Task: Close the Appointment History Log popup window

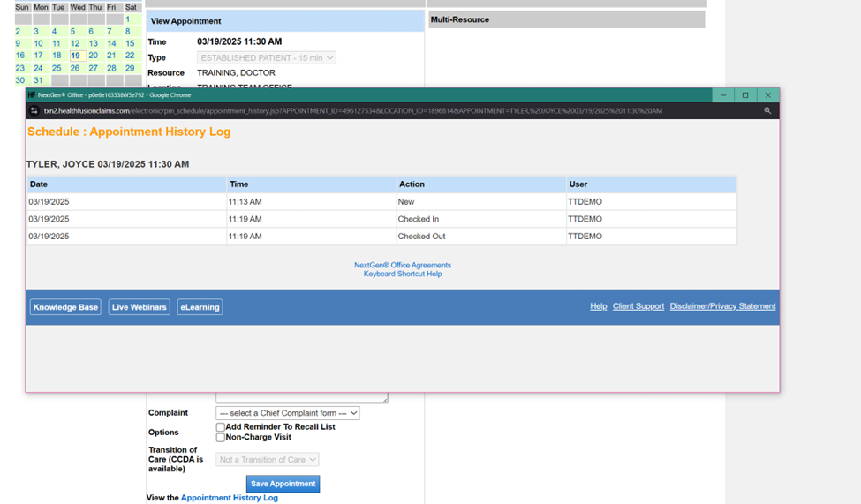Action: 767,95
